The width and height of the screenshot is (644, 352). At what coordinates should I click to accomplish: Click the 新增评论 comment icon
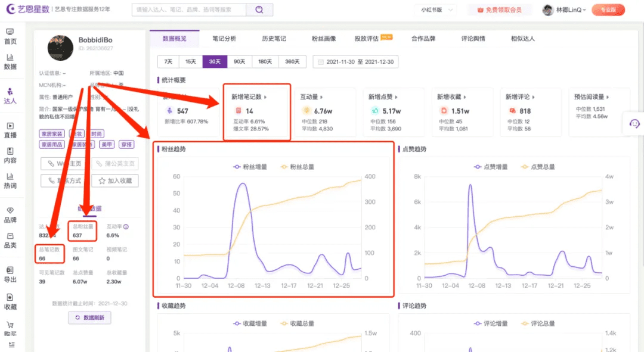click(x=512, y=110)
